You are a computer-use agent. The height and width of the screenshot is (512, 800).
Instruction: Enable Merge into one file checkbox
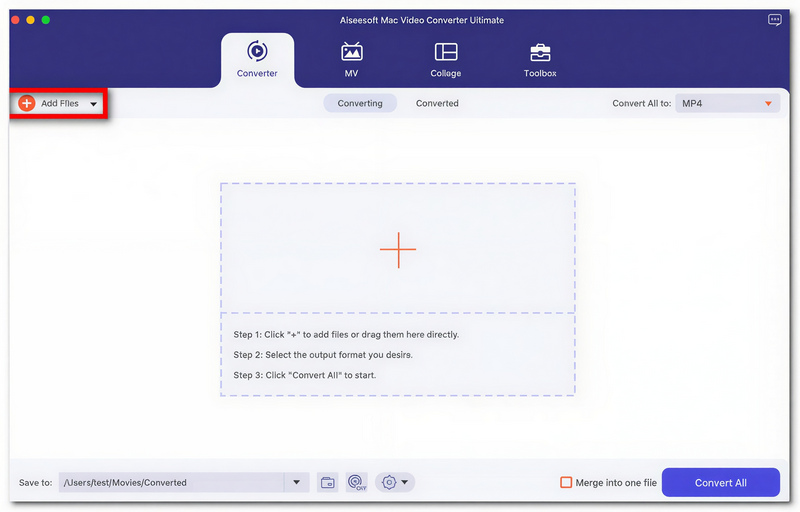(566, 482)
